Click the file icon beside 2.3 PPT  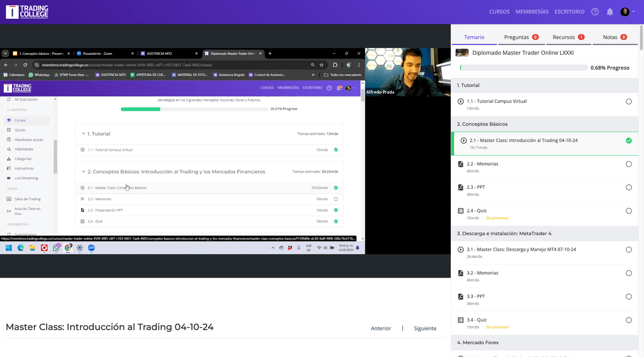click(x=460, y=187)
